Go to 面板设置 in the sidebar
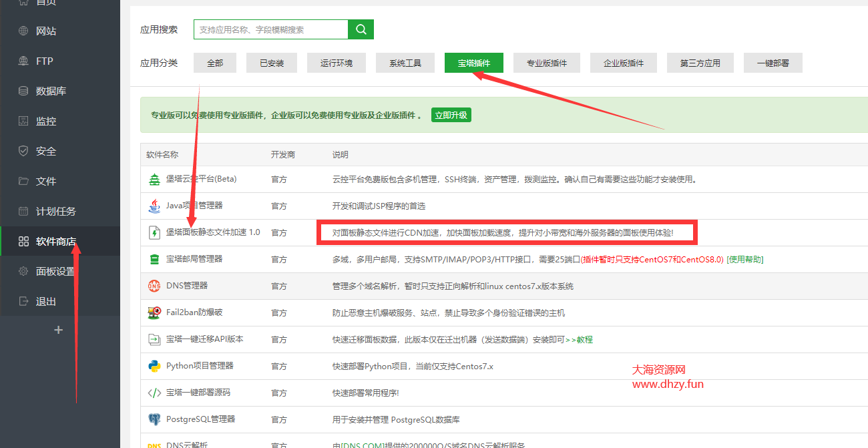This screenshot has width=868, height=448. click(x=55, y=271)
